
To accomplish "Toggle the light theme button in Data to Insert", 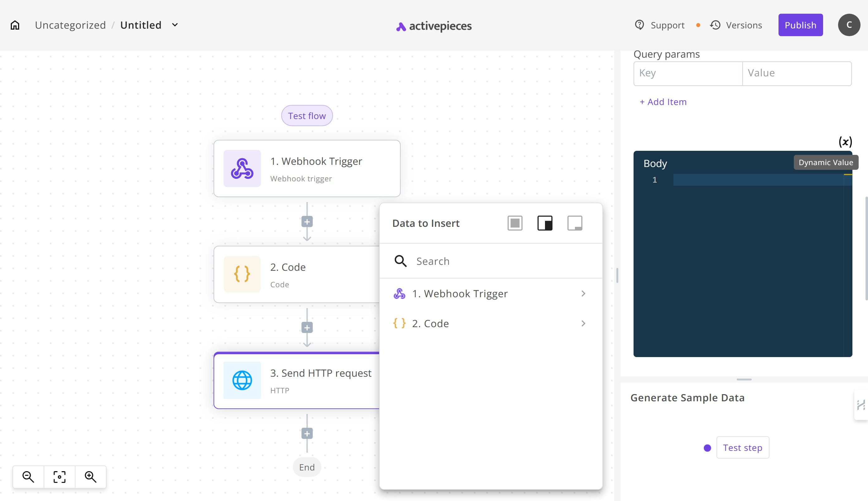I will coord(575,223).
